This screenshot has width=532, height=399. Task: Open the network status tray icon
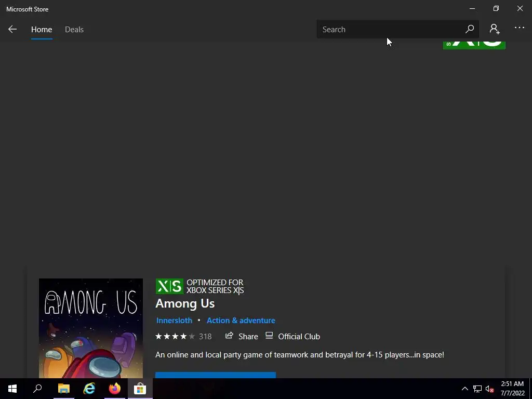[x=477, y=389]
